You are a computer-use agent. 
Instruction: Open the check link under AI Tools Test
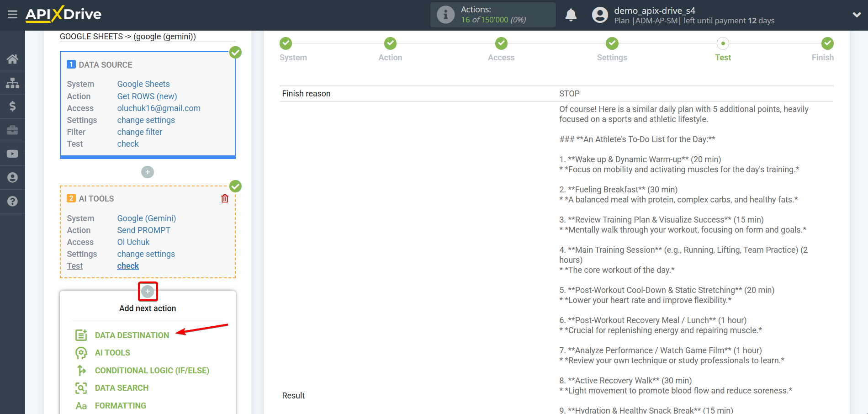point(127,265)
